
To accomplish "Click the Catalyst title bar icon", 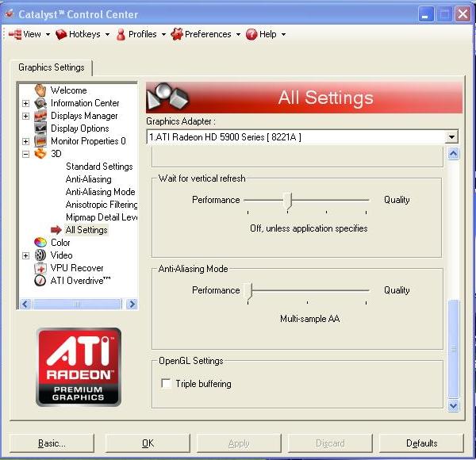I will pyautogui.click(x=10, y=13).
